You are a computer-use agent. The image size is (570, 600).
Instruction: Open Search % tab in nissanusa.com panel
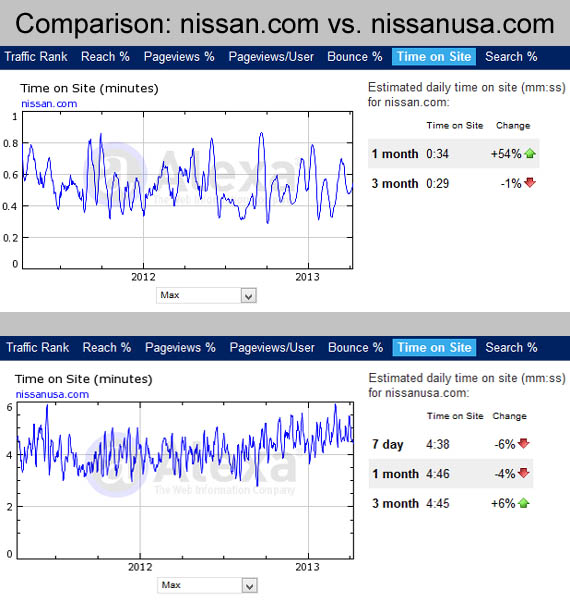(511, 347)
